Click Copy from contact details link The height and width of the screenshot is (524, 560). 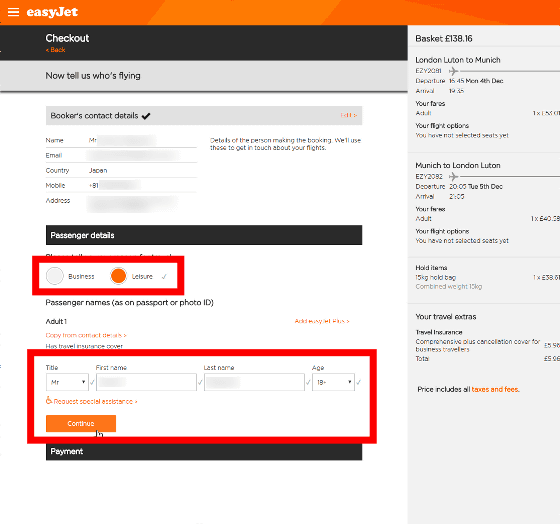86,335
